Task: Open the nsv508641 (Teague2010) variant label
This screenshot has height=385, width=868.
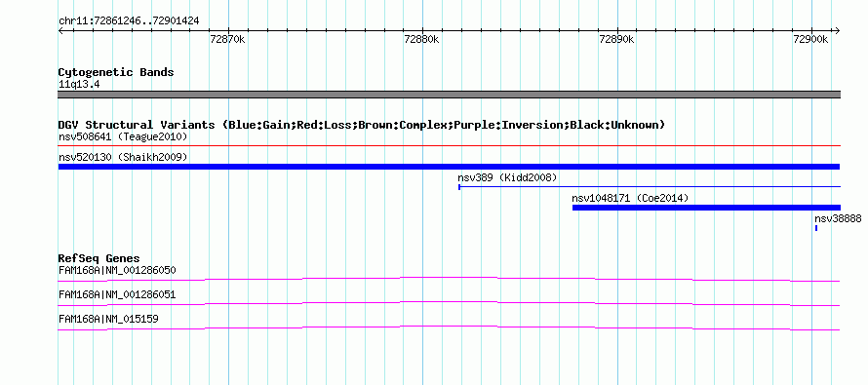Action: 123,136
